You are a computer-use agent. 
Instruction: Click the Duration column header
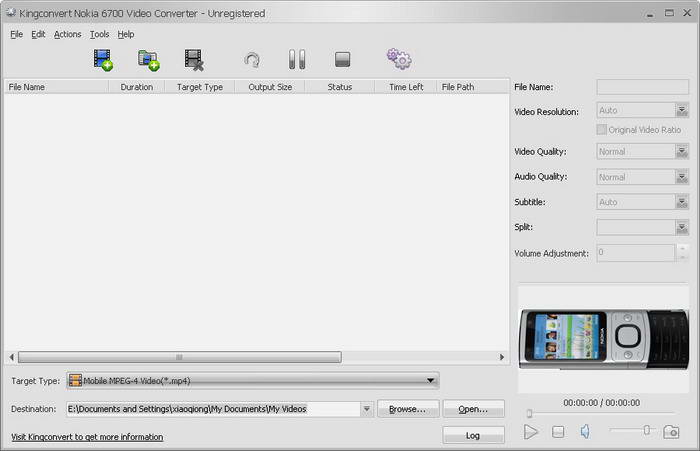(x=137, y=87)
